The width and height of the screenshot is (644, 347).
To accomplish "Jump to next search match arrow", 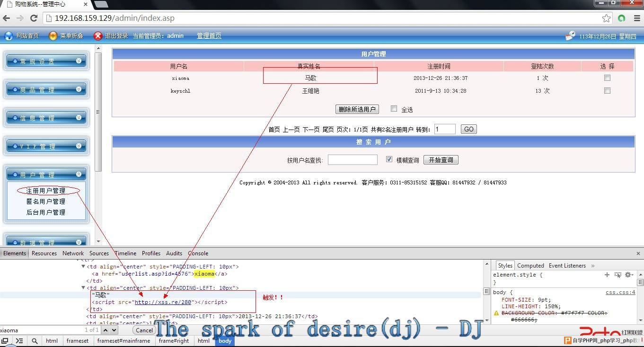I will pos(114,330).
